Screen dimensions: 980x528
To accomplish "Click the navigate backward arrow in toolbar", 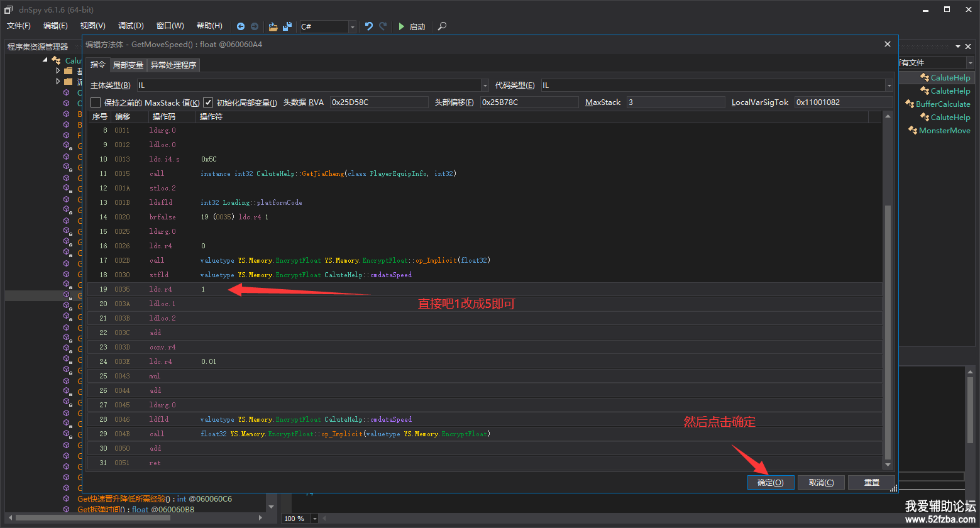I will click(x=241, y=26).
